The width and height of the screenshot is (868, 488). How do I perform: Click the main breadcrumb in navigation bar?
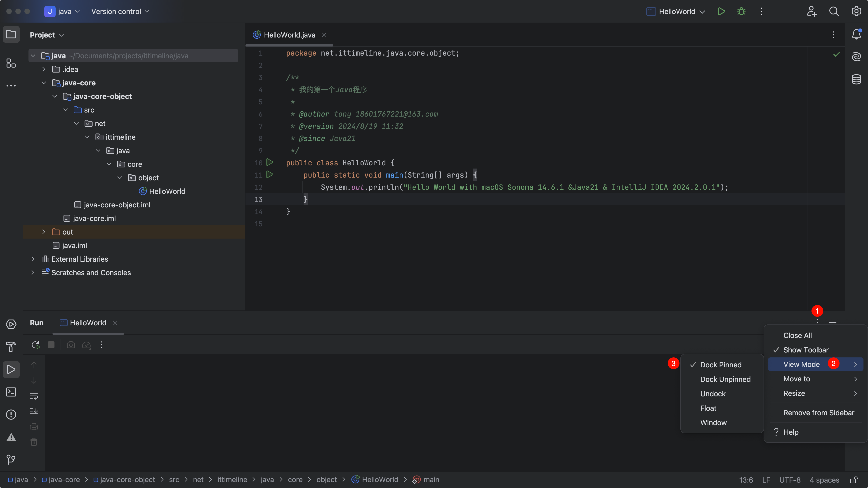pyautogui.click(x=431, y=480)
